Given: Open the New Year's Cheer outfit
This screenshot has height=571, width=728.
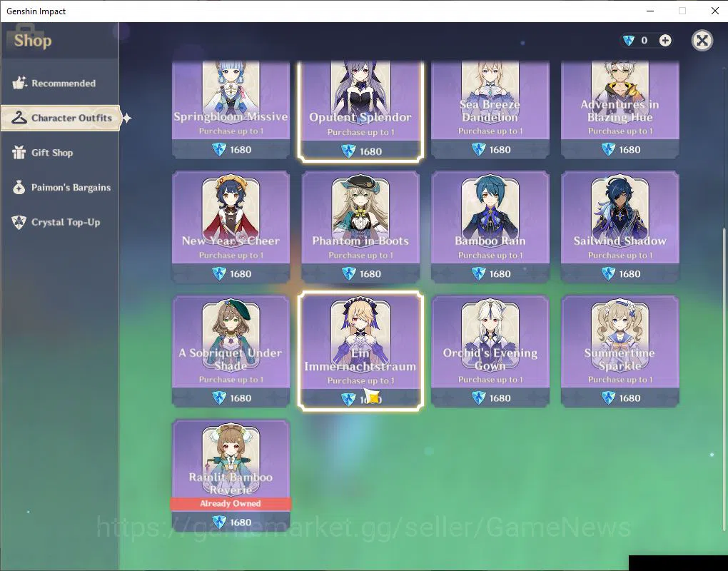Looking at the screenshot, I should coord(231,227).
